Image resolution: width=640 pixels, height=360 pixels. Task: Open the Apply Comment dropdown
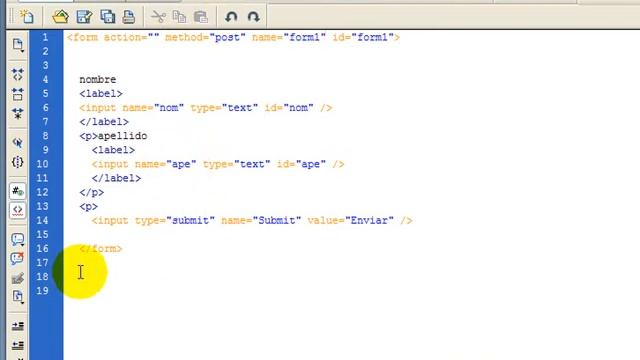click(x=18, y=240)
